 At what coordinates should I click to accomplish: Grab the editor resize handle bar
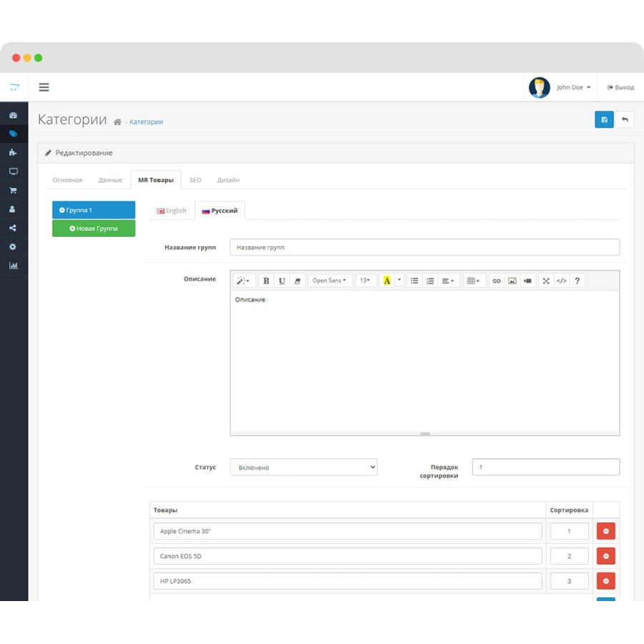point(424,434)
